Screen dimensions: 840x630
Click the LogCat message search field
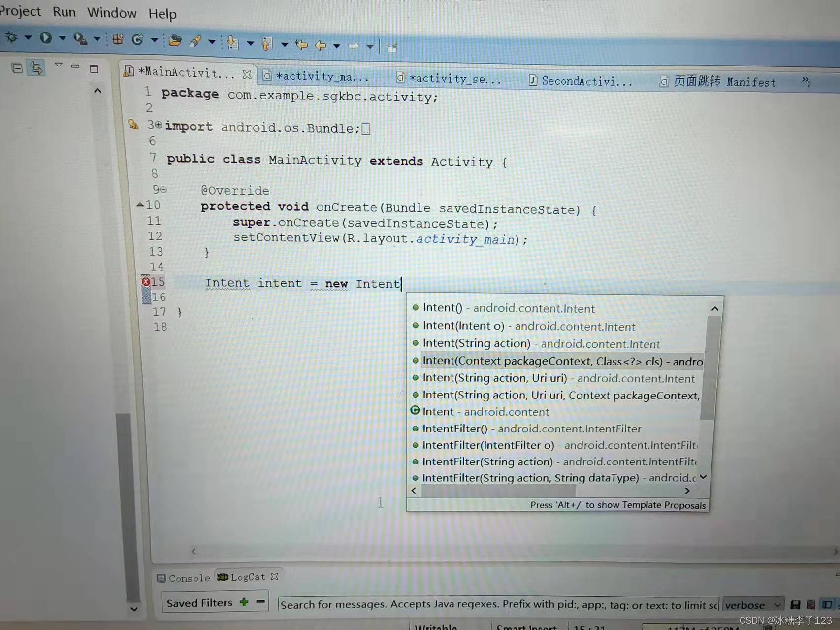(x=499, y=604)
